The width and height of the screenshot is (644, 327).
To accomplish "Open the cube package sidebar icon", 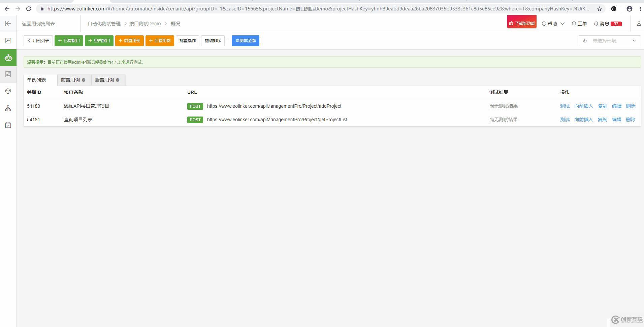I will pos(8,91).
